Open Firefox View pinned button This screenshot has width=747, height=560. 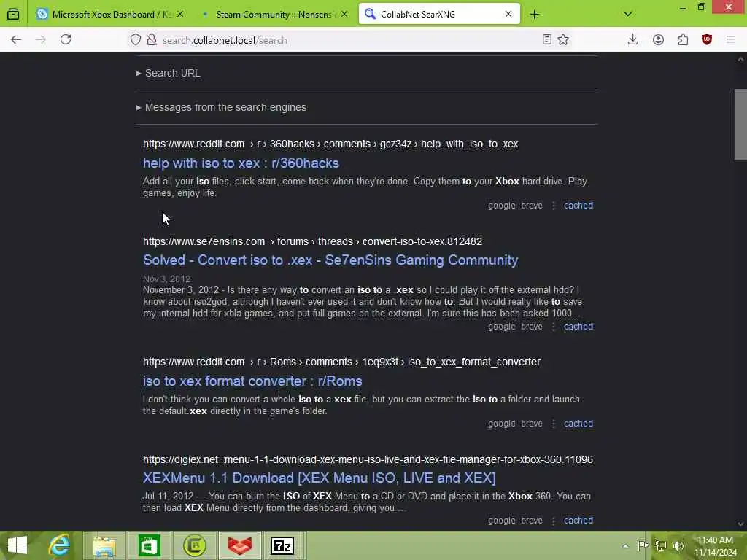tap(13, 15)
